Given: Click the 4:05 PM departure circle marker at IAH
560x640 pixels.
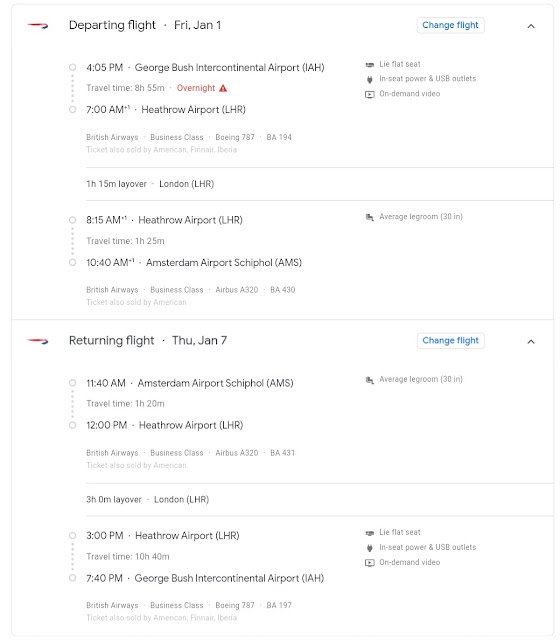Looking at the screenshot, I should coord(72,67).
